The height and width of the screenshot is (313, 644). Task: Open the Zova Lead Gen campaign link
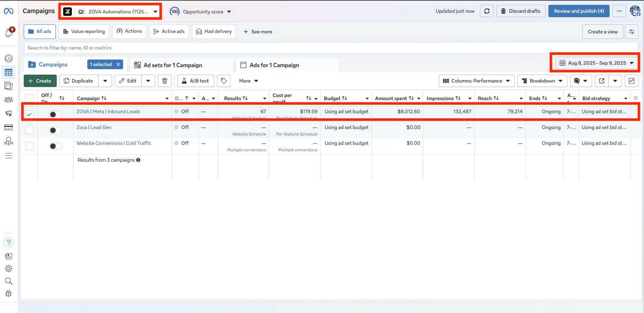point(94,127)
